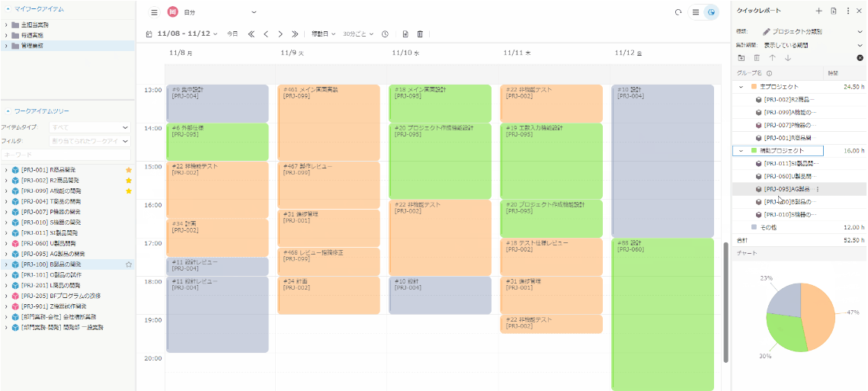Click the clock icon in calendar toolbar

click(x=385, y=34)
